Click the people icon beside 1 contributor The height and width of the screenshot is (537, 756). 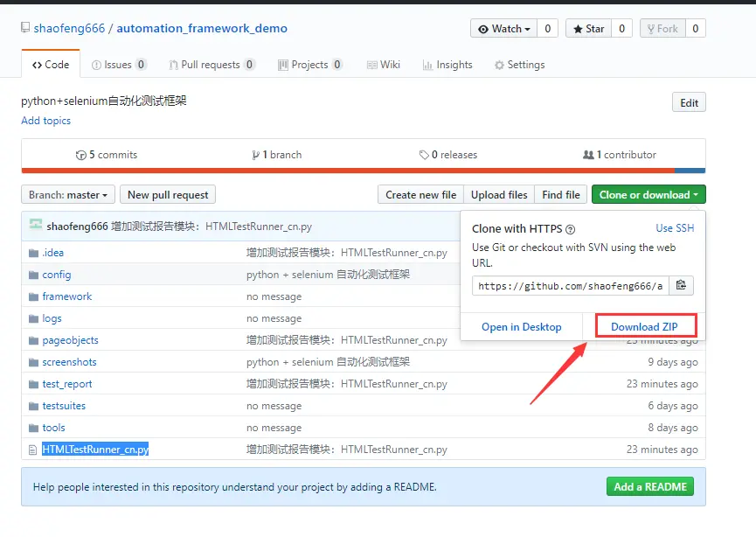tap(588, 155)
